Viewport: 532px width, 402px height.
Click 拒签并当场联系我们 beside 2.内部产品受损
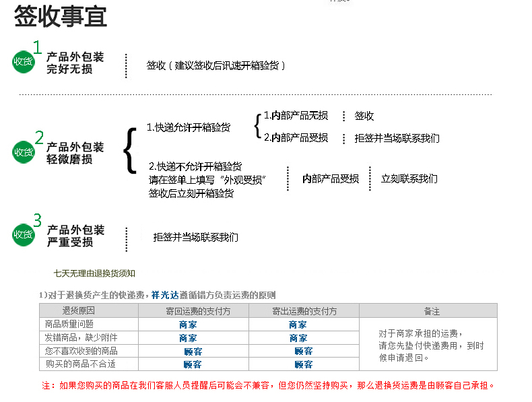(397, 138)
